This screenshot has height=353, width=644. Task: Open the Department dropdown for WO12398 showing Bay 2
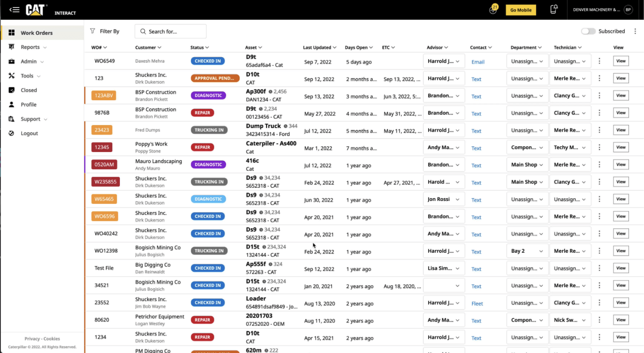pos(527,251)
